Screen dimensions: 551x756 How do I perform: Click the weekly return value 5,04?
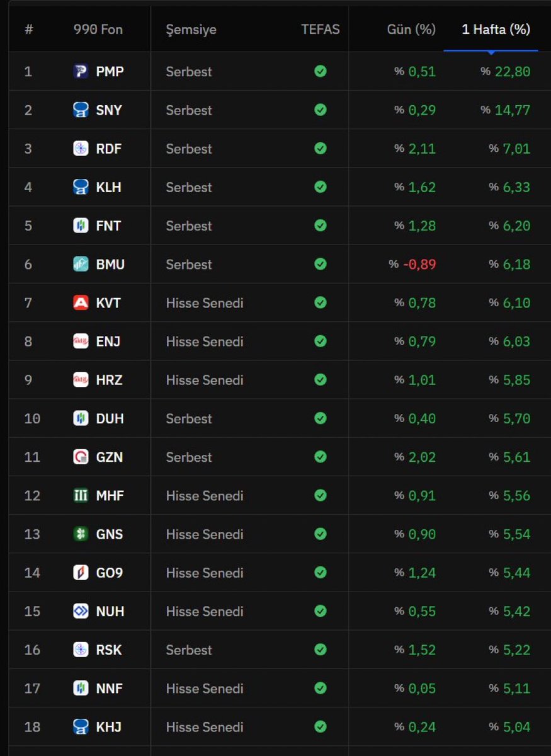point(516,727)
